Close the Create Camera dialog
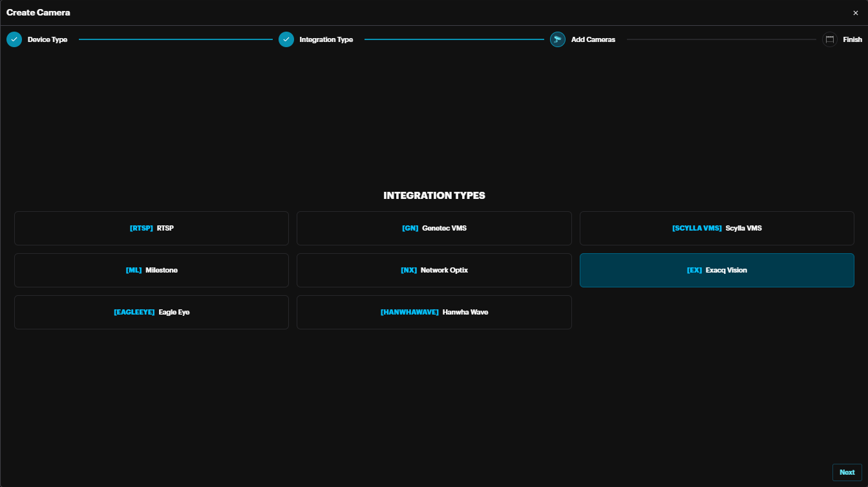The width and height of the screenshot is (868, 487). click(x=856, y=13)
